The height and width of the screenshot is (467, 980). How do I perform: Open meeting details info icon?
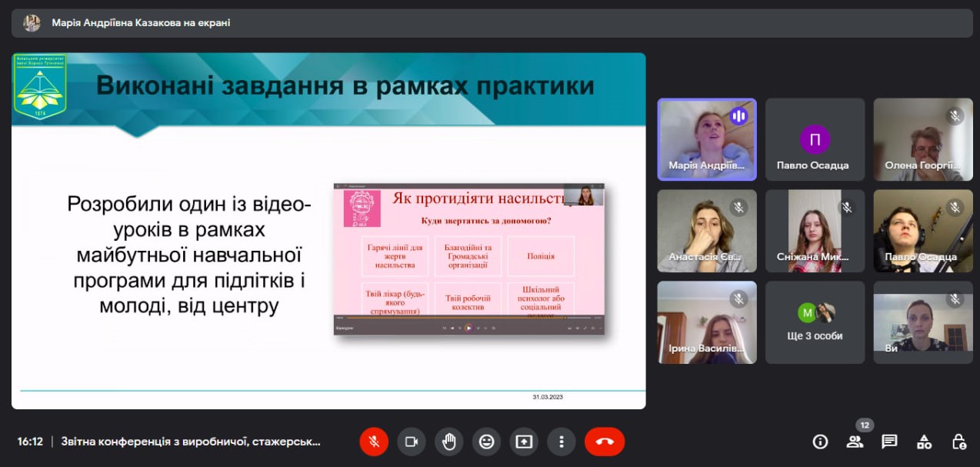coord(820,442)
